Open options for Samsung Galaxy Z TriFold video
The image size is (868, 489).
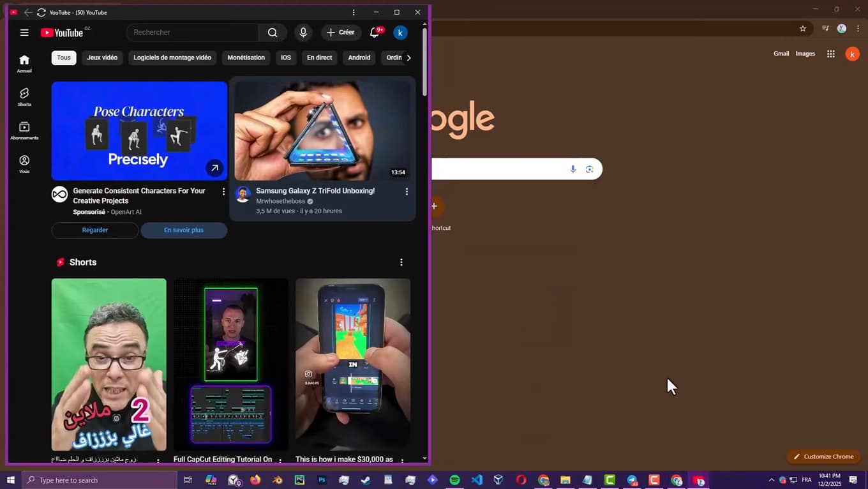click(x=407, y=192)
